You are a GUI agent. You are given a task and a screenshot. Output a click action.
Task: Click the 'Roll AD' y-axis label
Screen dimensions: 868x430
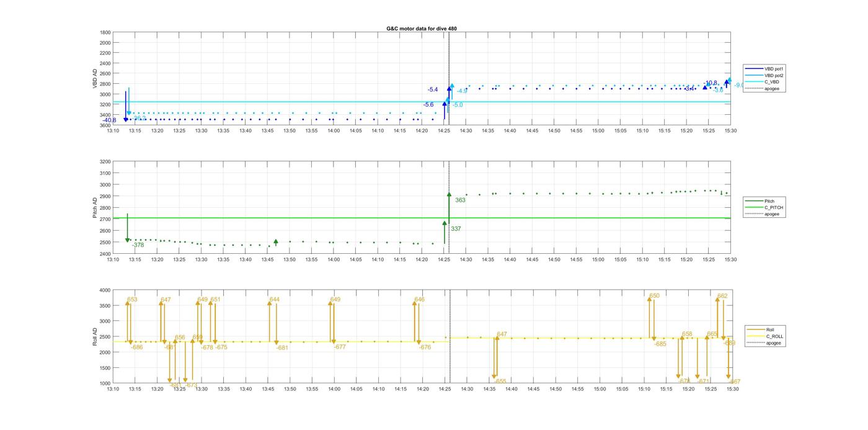pos(95,336)
